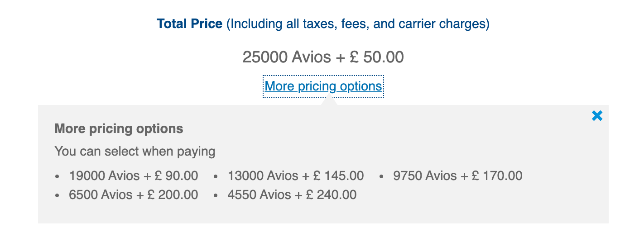
Task: Select the 19000 Avios + £90.00 option
Action: (x=133, y=175)
